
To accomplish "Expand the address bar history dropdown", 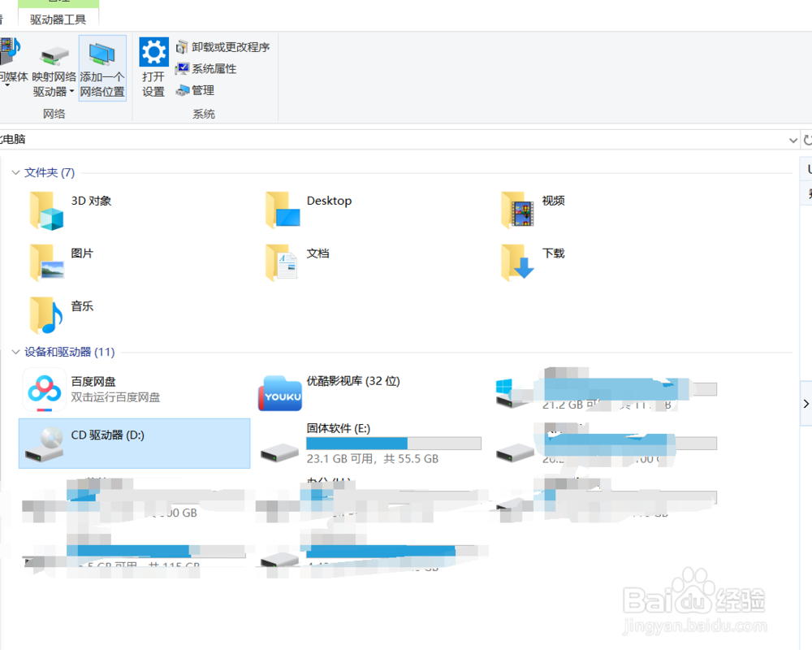I will pos(793,141).
